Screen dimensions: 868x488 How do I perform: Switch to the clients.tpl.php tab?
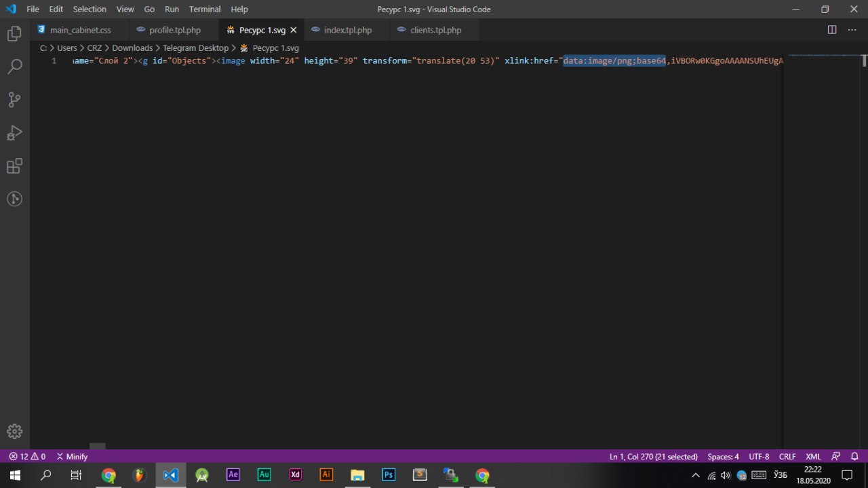coord(435,30)
